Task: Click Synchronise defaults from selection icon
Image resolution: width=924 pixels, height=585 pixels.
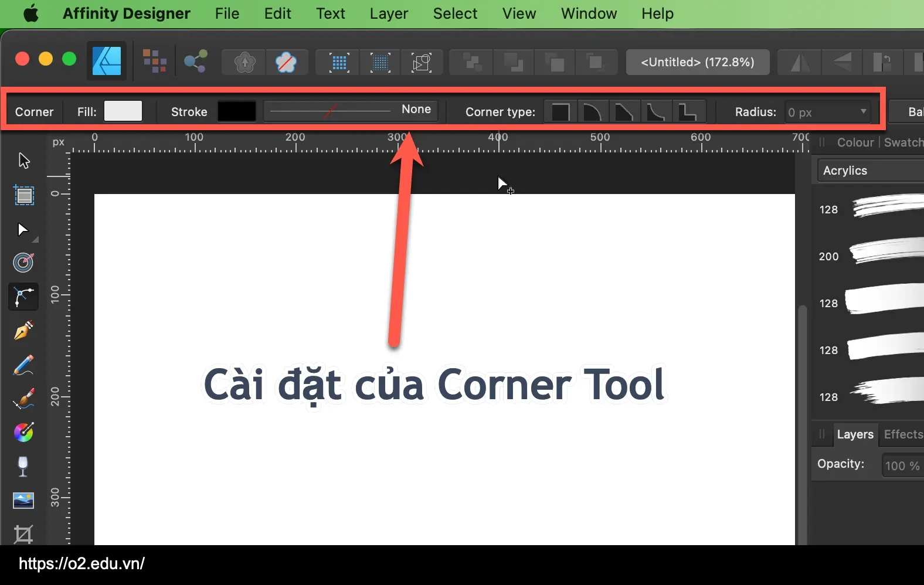Action: (244, 62)
